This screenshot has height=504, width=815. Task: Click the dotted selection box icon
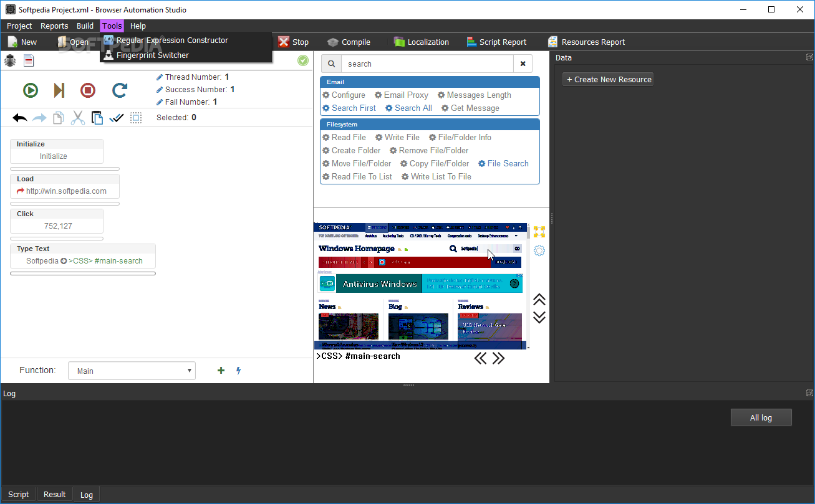pyautogui.click(x=136, y=118)
